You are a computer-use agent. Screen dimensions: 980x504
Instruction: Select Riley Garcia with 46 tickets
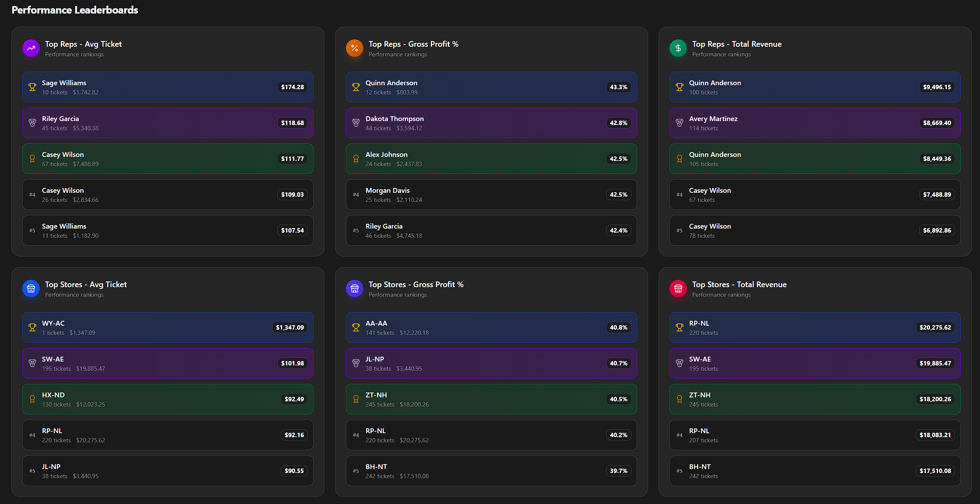pyautogui.click(x=492, y=230)
